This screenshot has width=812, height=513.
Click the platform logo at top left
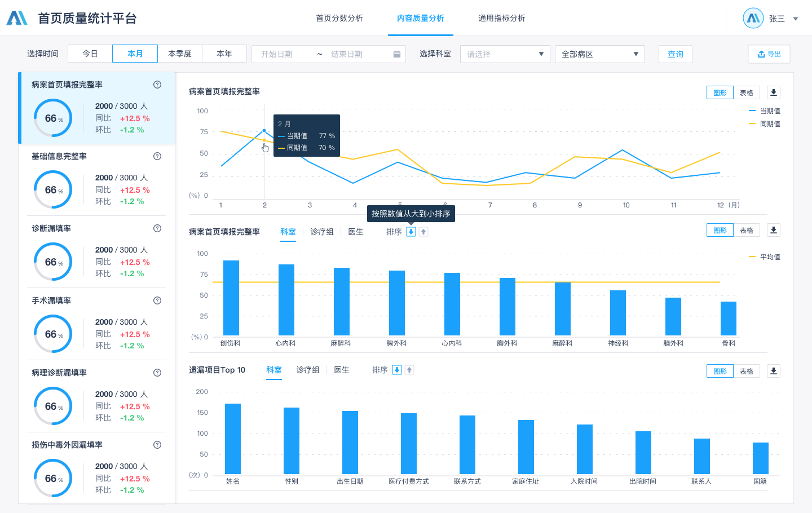point(17,18)
